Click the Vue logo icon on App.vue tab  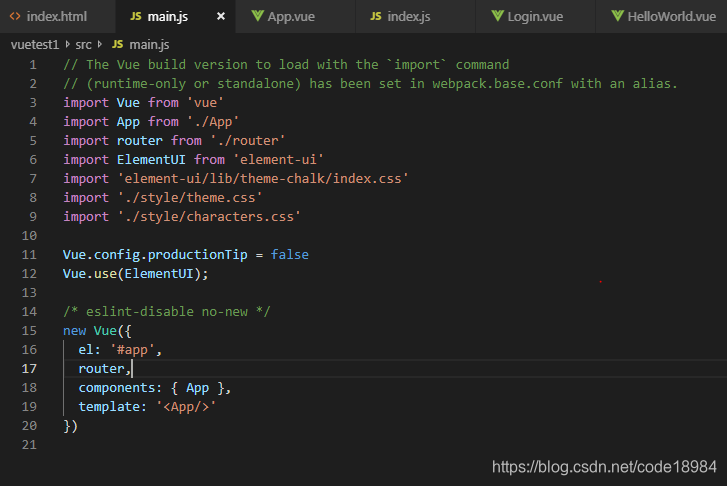pyautogui.click(x=257, y=16)
